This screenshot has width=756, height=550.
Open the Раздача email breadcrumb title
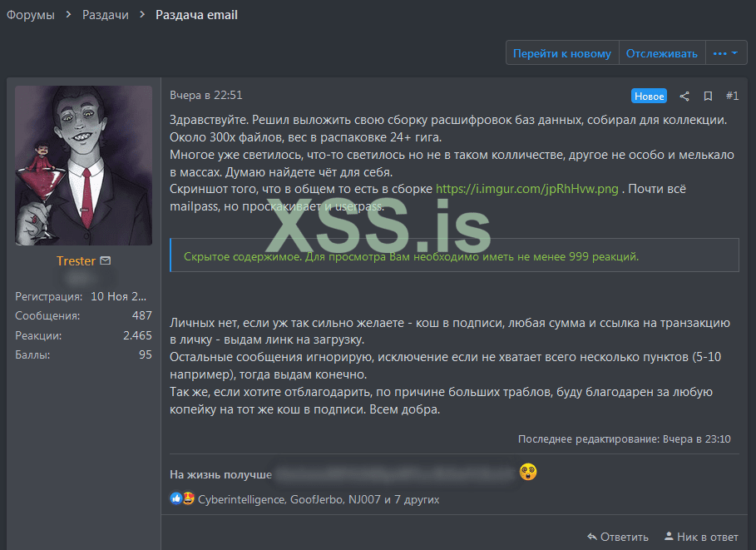196,15
